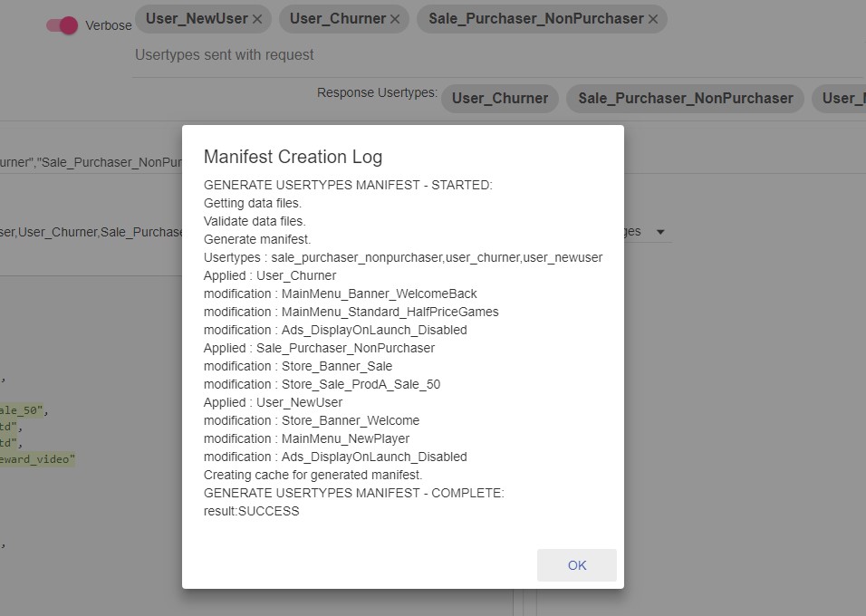Click the Verbose label text
Screen dimensions: 866x616
point(108,25)
